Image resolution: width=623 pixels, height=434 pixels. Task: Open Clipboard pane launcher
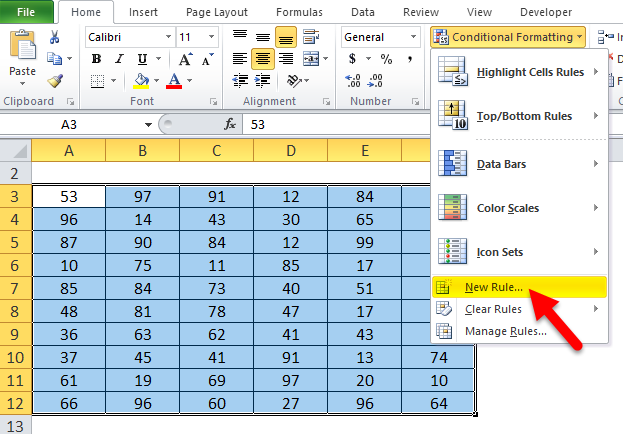click(71, 102)
